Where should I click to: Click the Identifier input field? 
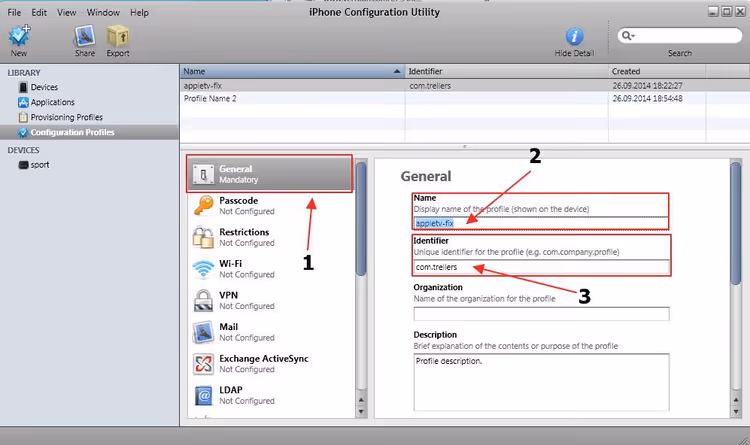[541, 267]
